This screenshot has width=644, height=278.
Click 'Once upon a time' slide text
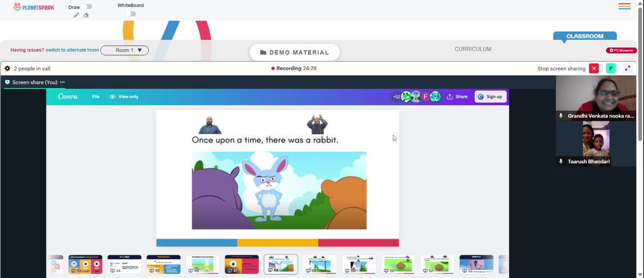point(265,140)
